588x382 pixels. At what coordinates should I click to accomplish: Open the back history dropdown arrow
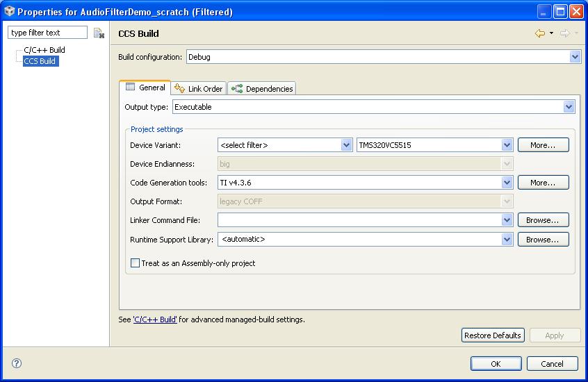[x=551, y=33]
